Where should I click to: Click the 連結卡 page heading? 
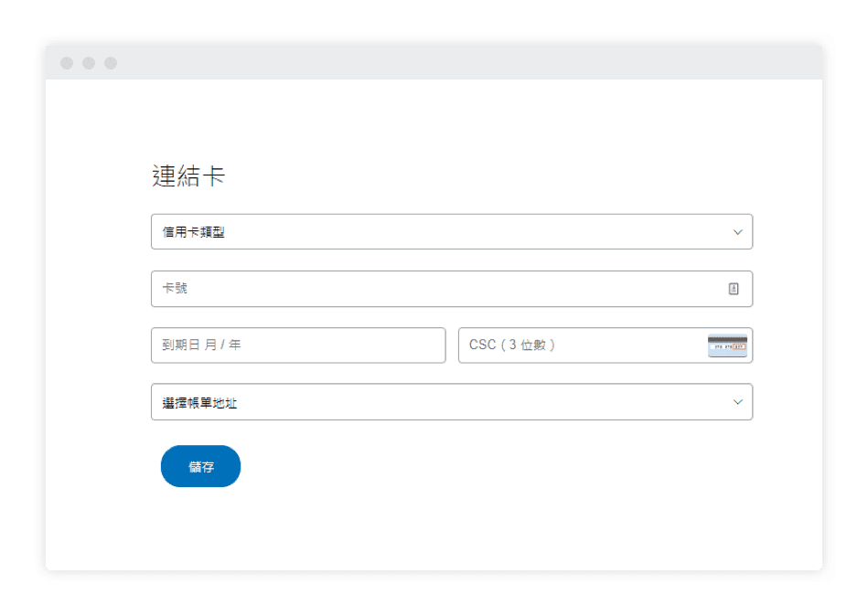[188, 176]
